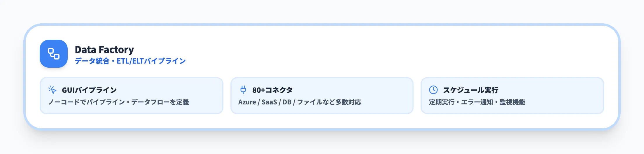644x154 pixels.
Task: Select the GUIパイプライン heading
Action: coord(89,90)
